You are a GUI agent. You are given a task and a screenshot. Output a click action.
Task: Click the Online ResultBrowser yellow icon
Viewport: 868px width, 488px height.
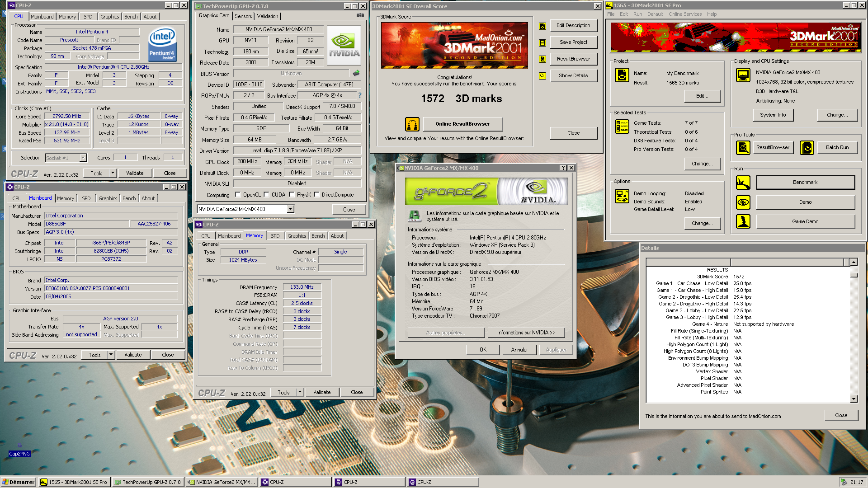pyautogui.click(x=412, y=124)
